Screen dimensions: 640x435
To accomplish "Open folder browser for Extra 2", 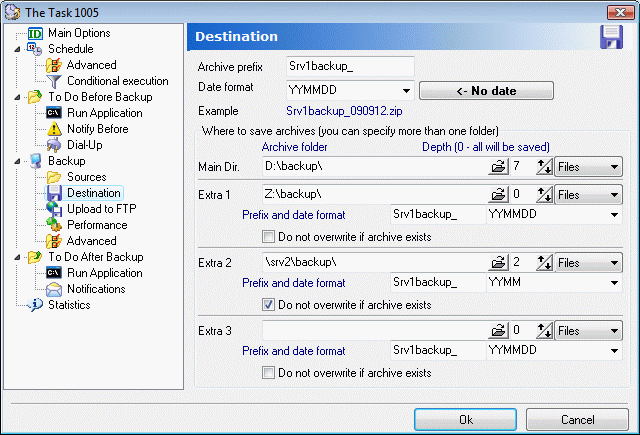I will click(497, 263).
